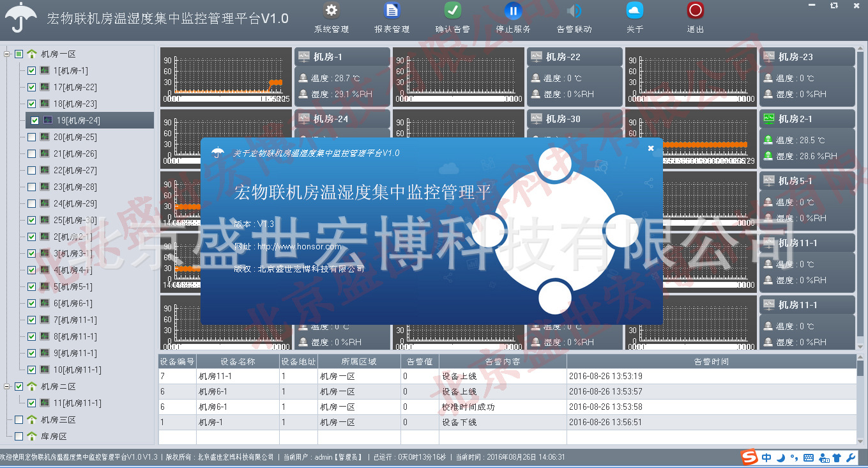Screen dimensions: 868x468
Task: Click the 停止服务 pause icon
Action: (x=514, y=10)
